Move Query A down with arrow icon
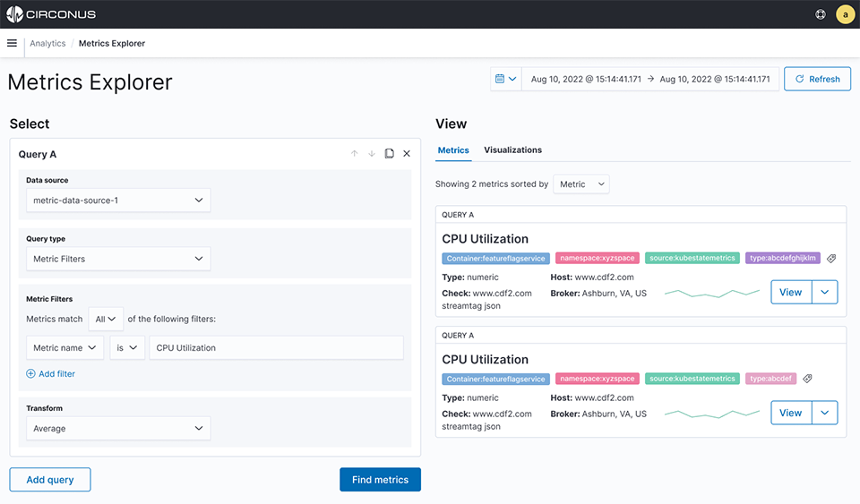The width and height of the screenshot is (860, 504). (x=372, y=154)
